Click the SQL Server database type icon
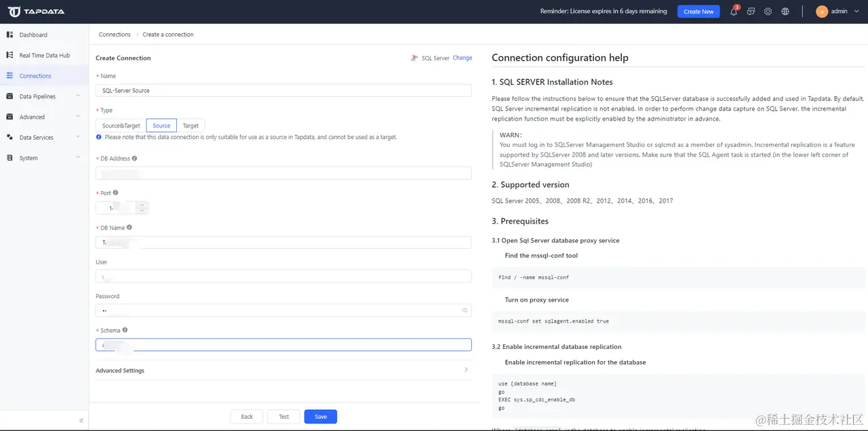Viewport: 868px width, 431px height. (x=414, y=58)
